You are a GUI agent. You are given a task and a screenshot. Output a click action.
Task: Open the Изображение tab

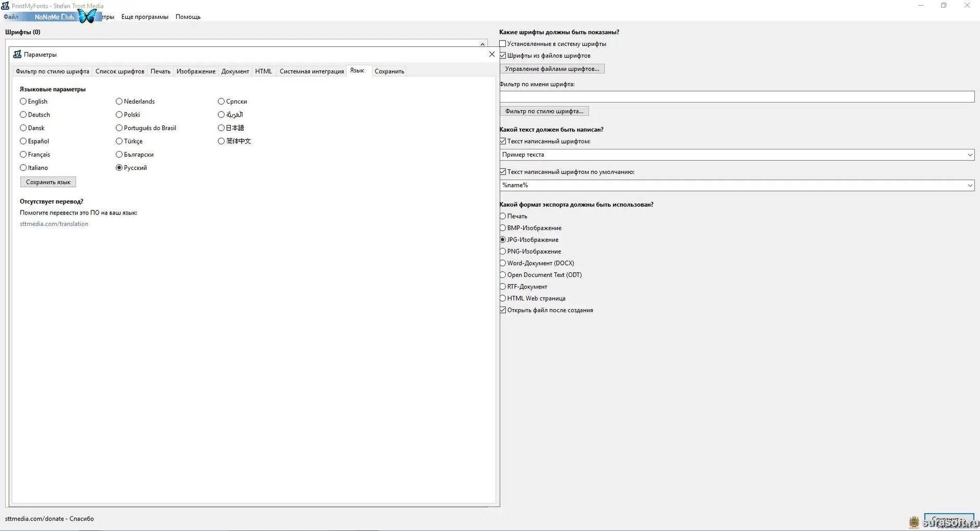pyautogui.click(x=196, y=71)
